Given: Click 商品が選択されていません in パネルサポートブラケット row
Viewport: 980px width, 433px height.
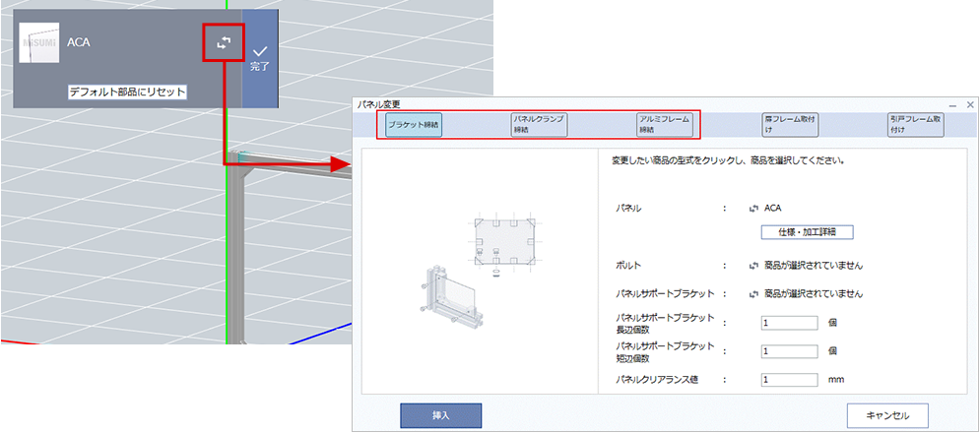Looking at the screenshot, I should click(814, 293).
